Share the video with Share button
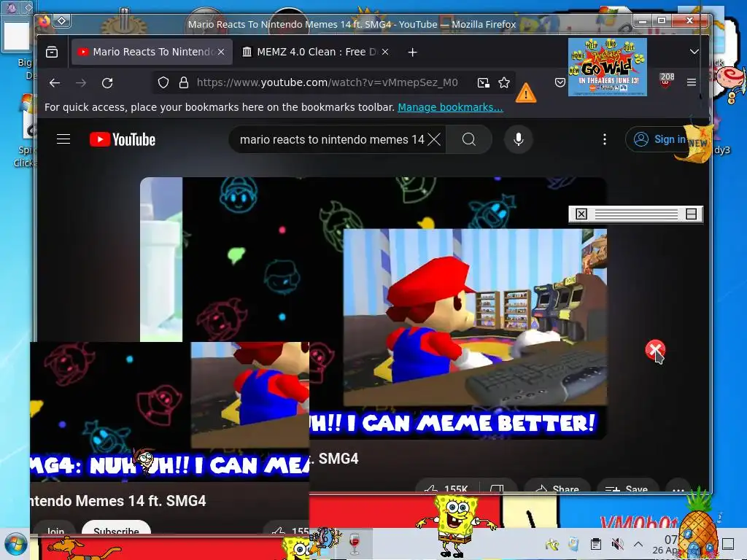This screenshot has height=560, width=747. [x=557, y=486]
